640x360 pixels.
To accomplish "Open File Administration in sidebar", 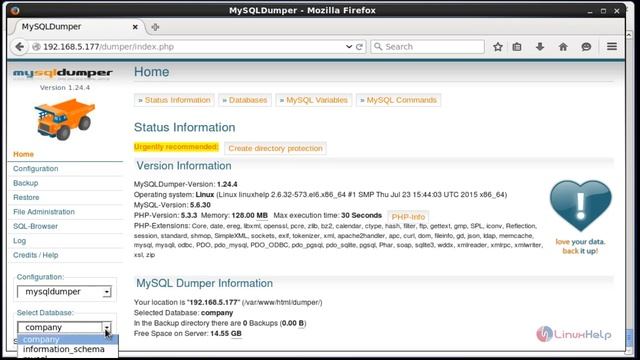I will coord(44,212).
